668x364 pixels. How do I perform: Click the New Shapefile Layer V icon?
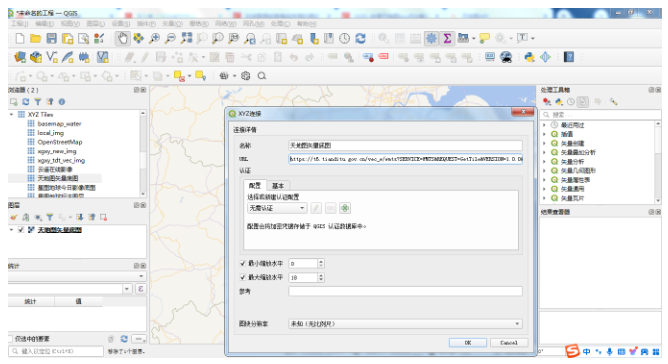[52, 57]
